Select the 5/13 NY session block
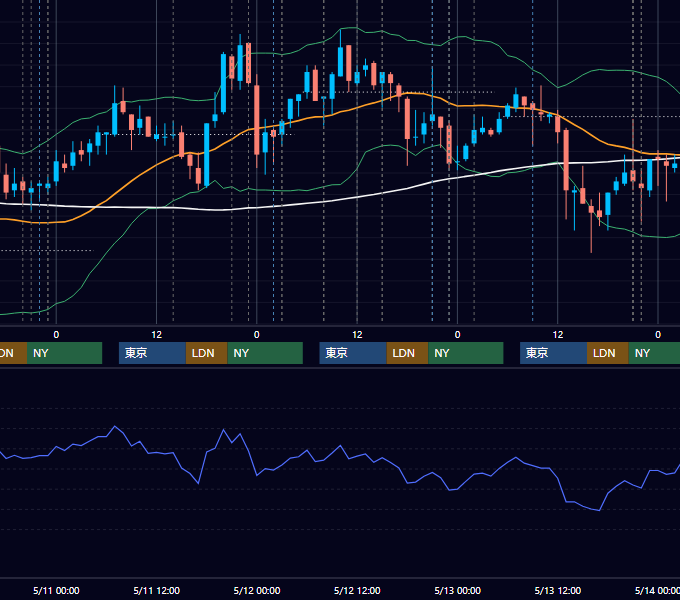The height and width of the screenshot is (600, 680). (x=654, y=353)
